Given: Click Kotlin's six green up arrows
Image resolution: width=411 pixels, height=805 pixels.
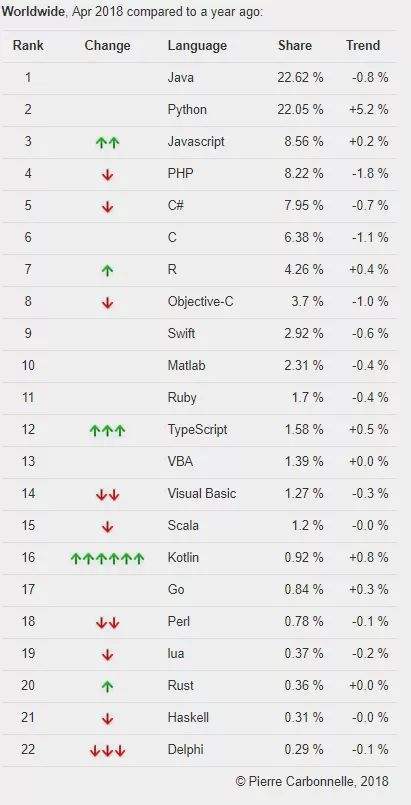Looking at the screenshot, I should pyautogui.click(x=107, y=558).
